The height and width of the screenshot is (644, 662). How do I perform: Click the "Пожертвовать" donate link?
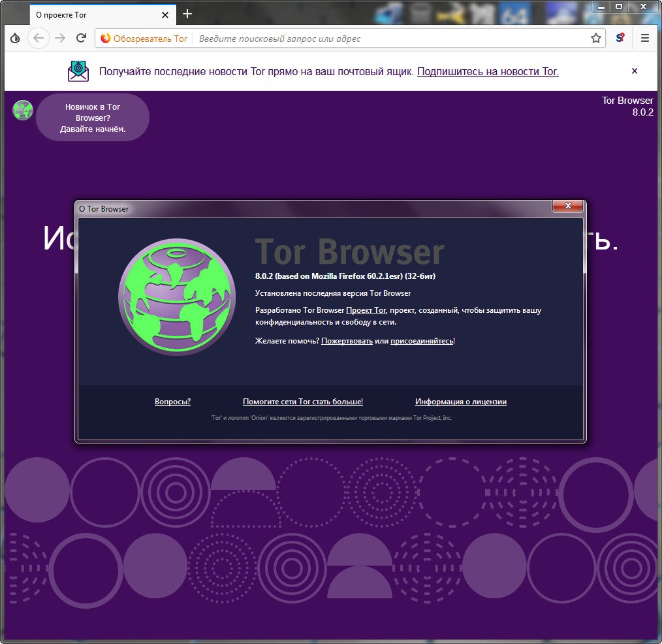click(347, 341)
